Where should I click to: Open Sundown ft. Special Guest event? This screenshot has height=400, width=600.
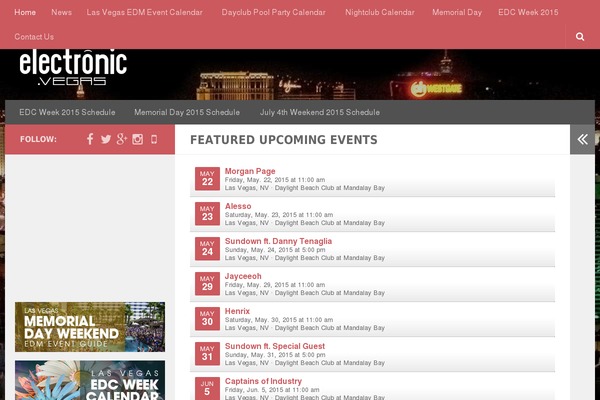[x=275, y=346]
